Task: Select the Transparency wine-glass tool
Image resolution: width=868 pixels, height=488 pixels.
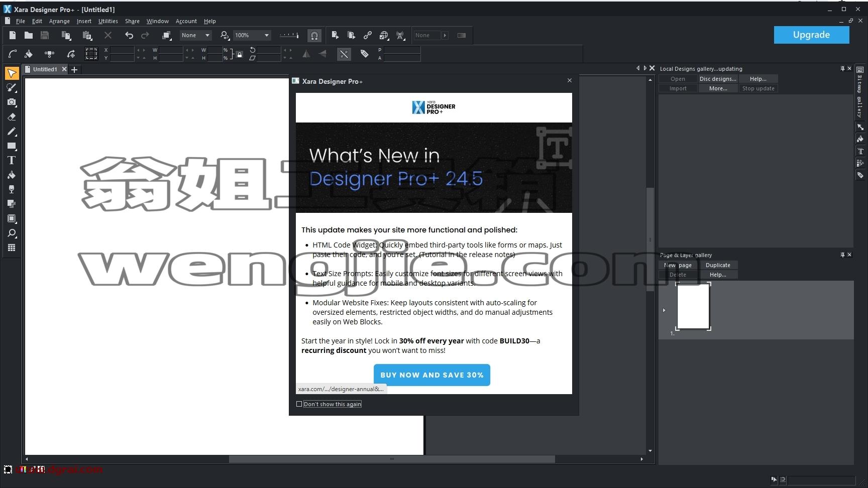Action: pyautogui.click(x=12, y=190)
